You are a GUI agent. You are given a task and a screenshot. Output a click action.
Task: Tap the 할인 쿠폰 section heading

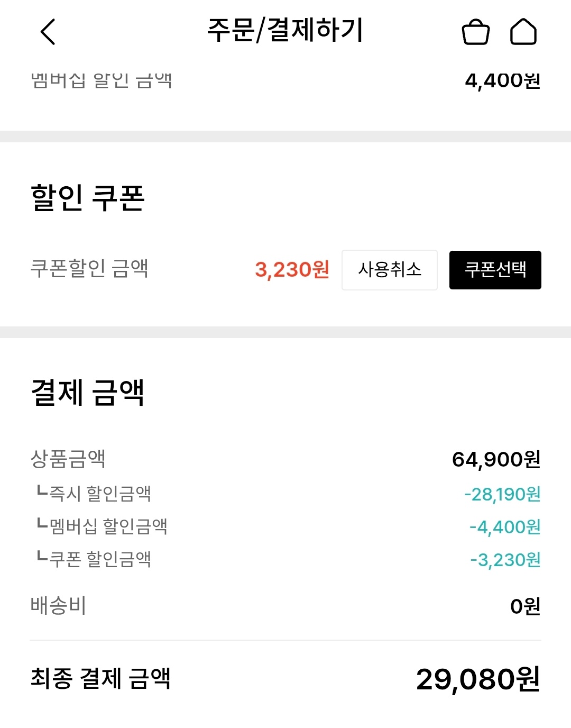pyautogui.click(x=88, y=198)
